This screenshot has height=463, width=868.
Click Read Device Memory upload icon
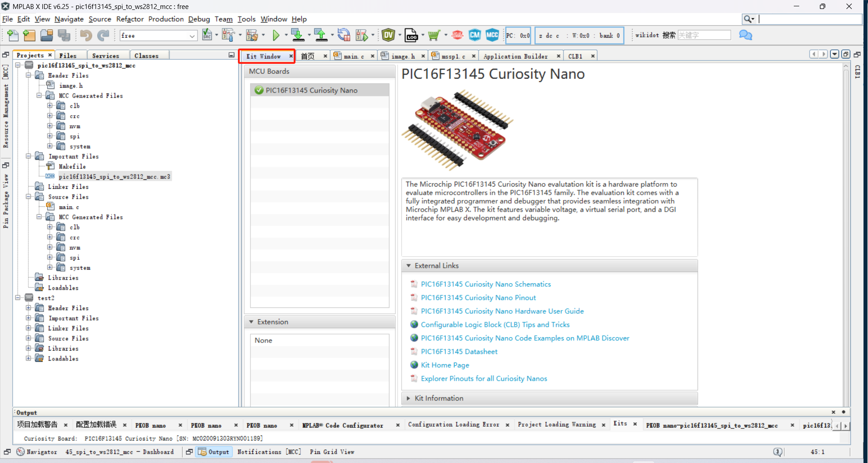pyautogui.click(x=321, y=35)
